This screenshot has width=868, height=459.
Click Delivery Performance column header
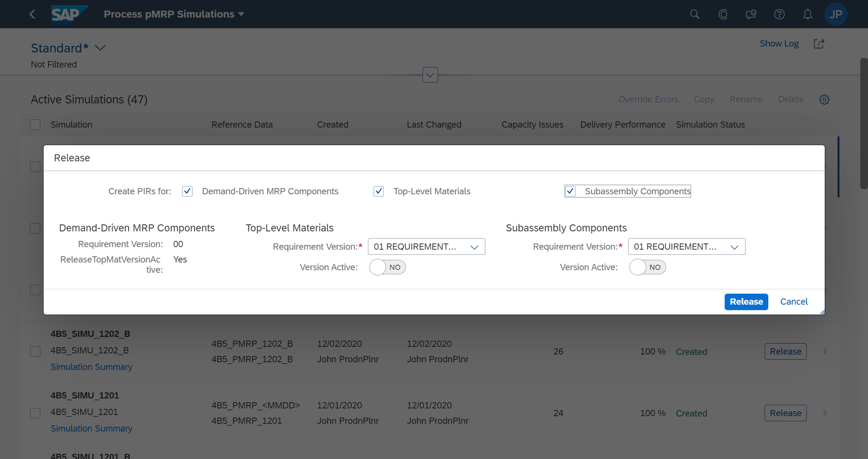(623, 125)
